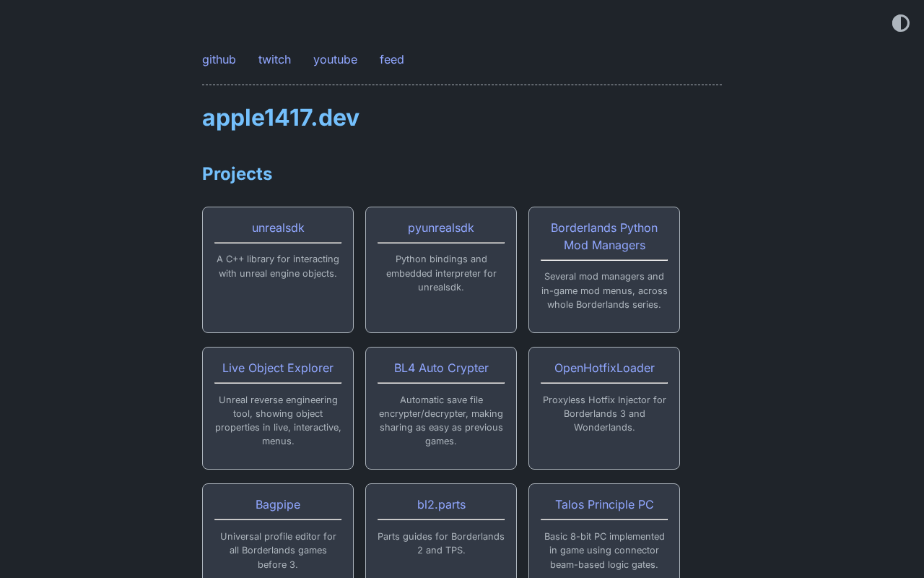Open the BL4 Auto Crypter project
Viewport: 924px width, 578px height.
pos(441,368)
